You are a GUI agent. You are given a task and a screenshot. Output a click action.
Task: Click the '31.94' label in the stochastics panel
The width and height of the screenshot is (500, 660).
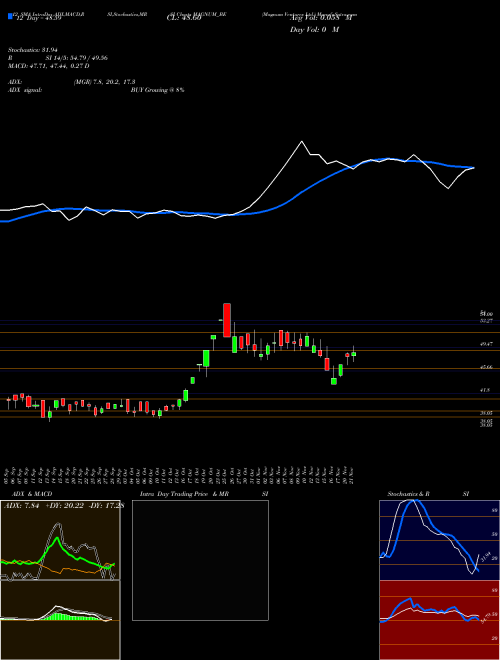(x=486, y=558)
